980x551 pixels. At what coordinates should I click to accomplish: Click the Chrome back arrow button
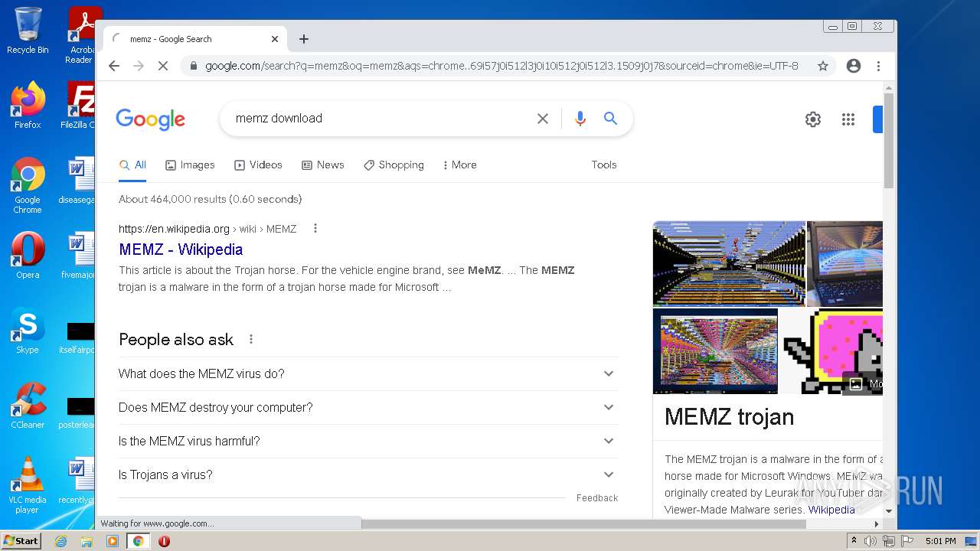[x=114, y=66]
